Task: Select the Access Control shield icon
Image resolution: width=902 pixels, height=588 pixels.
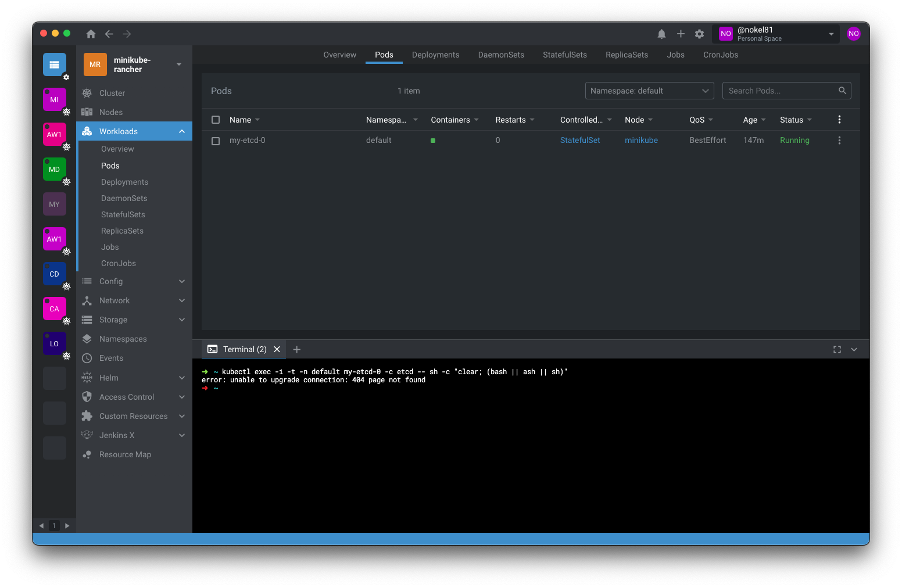Action: [87, 396]
